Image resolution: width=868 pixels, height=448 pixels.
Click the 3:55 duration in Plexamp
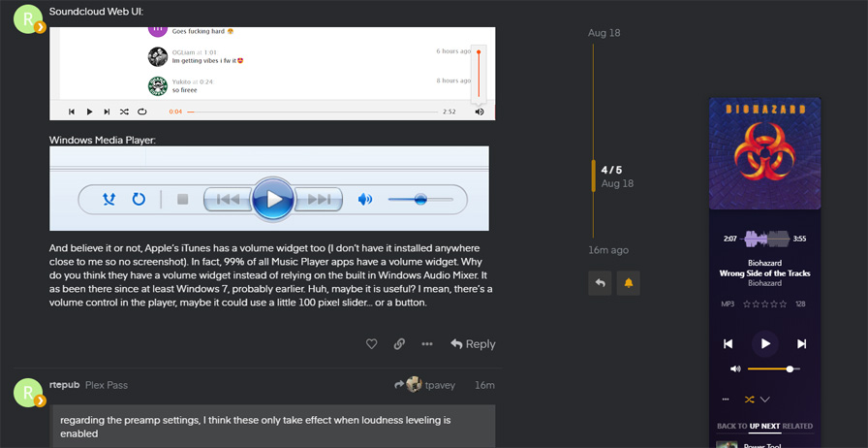[799, 239]
